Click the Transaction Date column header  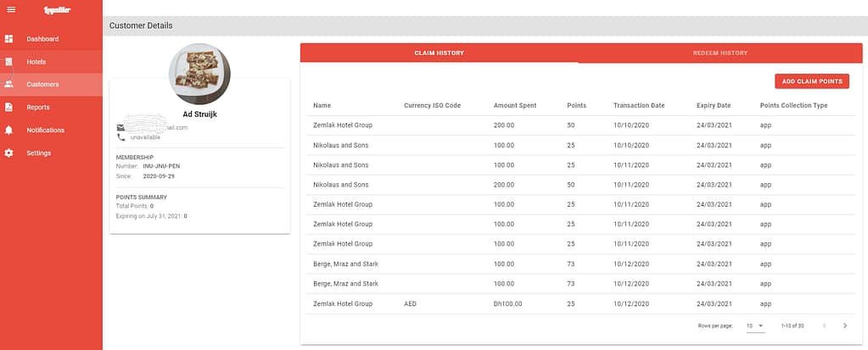pyautogui.click(x=639, y=106)
